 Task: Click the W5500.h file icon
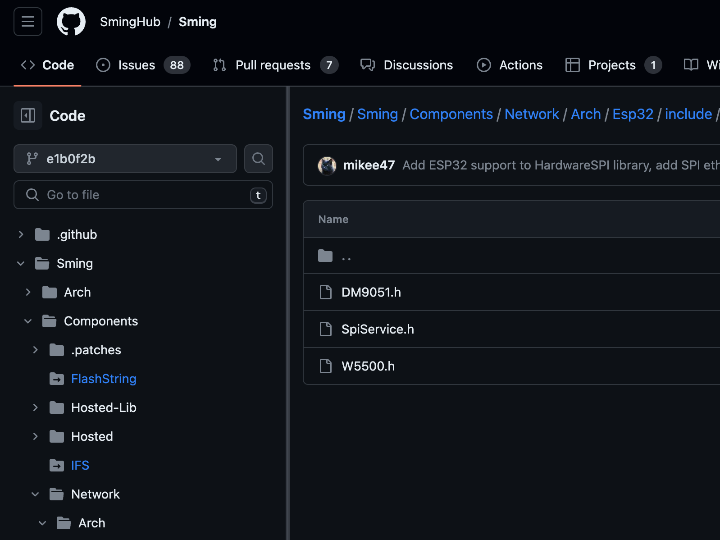(325, 366)
